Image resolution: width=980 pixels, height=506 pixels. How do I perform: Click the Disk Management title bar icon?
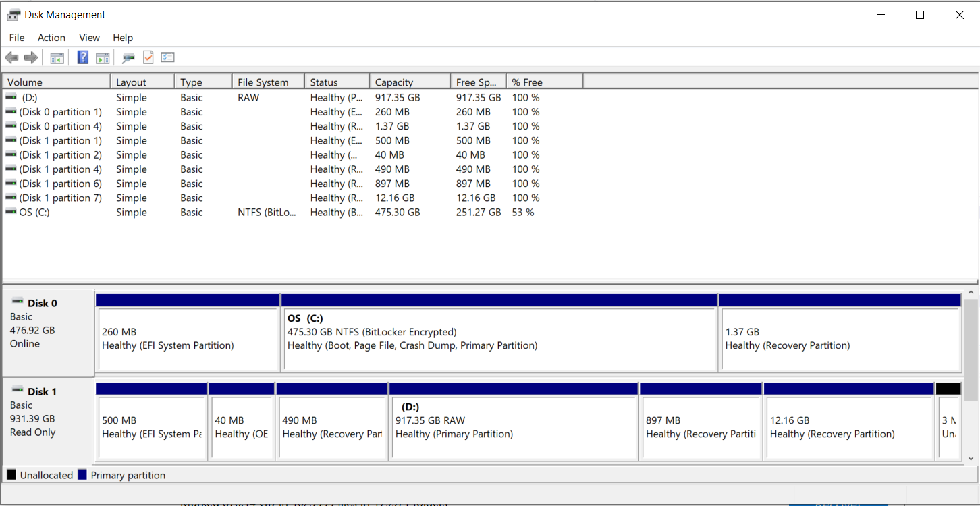[x=13, y=15]
